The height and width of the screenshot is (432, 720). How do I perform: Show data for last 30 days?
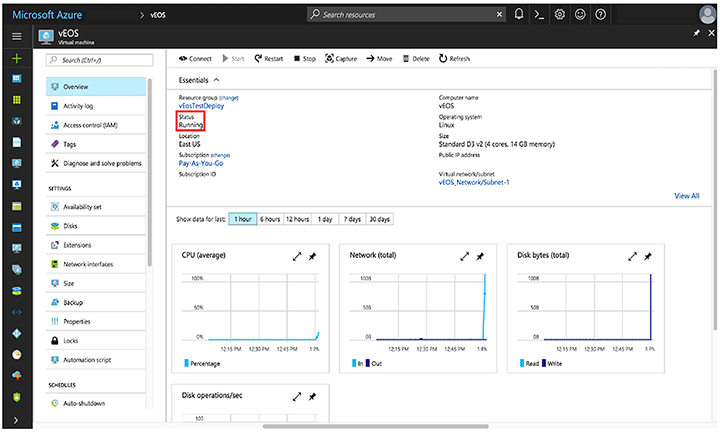click(x=380, y=219)
